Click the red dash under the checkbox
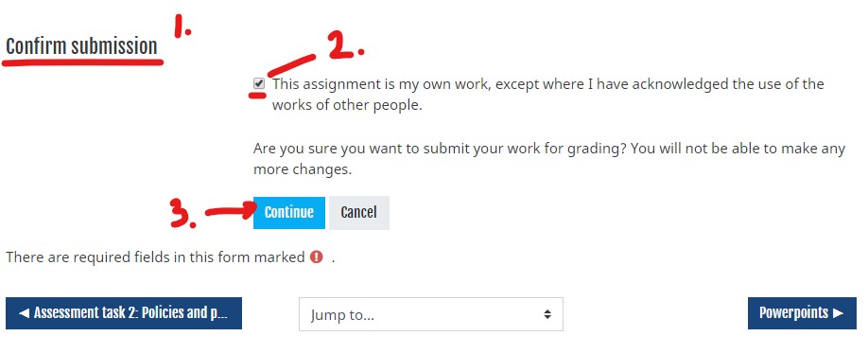 pyautogui.click(x=257, y=96)
